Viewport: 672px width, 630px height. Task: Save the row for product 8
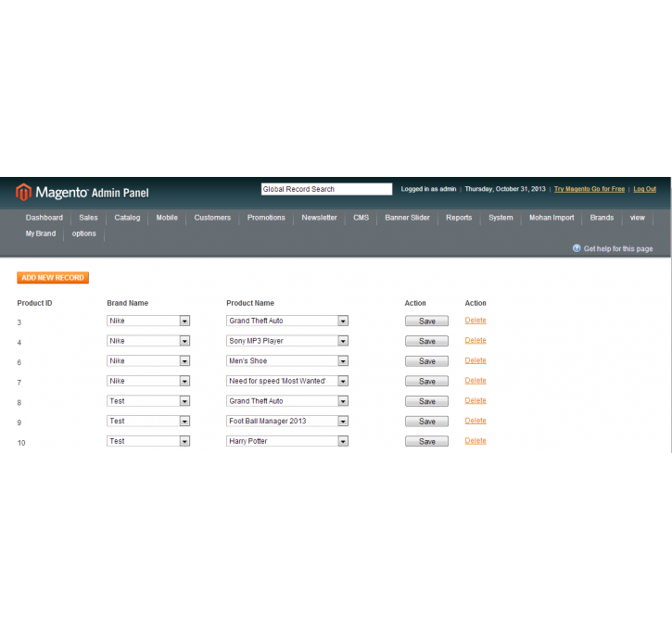(x=427, y=402)
